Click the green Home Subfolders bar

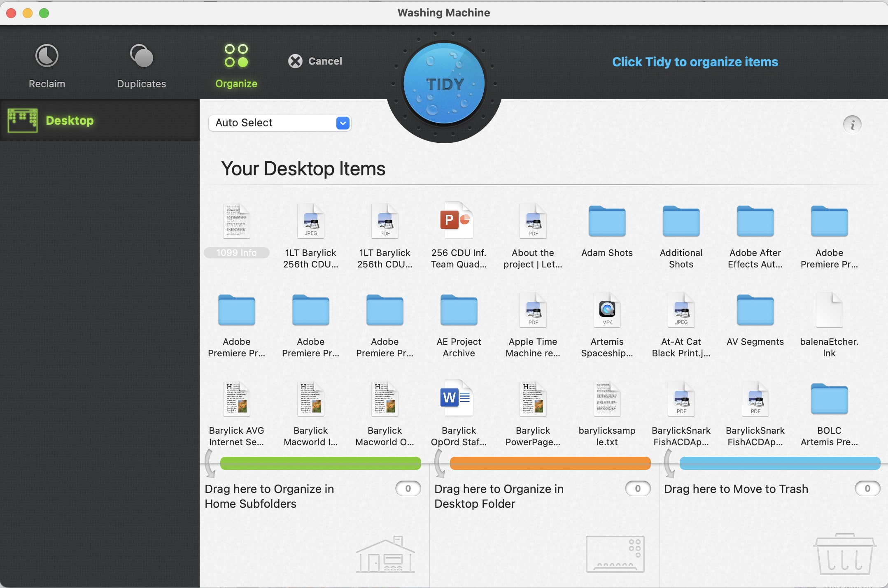point(320,463)
